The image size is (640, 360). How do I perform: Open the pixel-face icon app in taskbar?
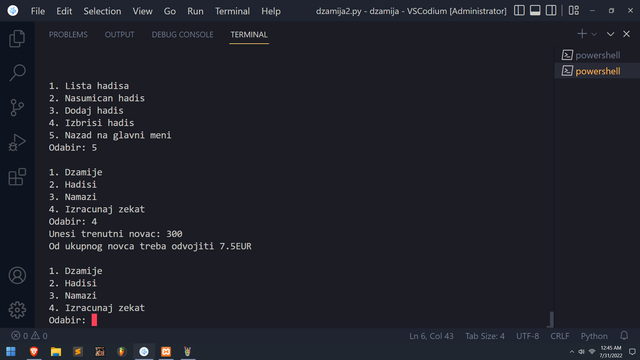(x=100, y=351)
